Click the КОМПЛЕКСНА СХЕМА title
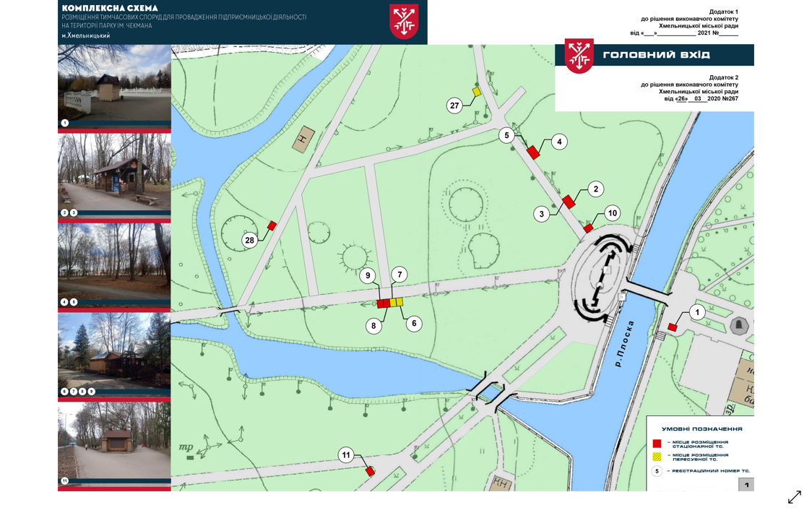 (x=110, y=8)
